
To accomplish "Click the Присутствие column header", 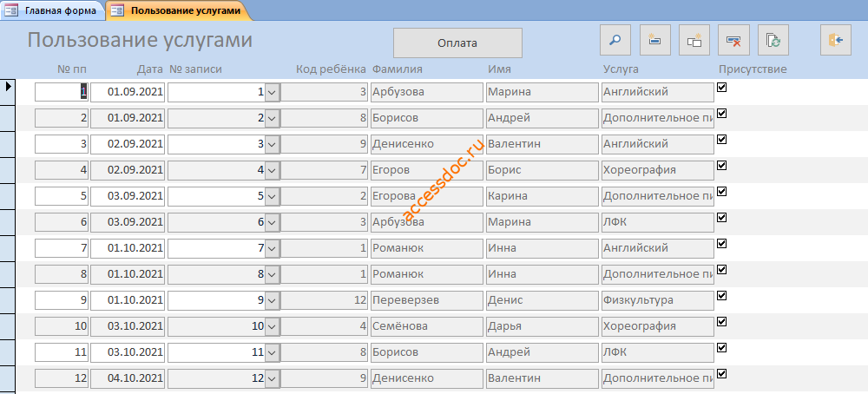I will pos(753,69).
